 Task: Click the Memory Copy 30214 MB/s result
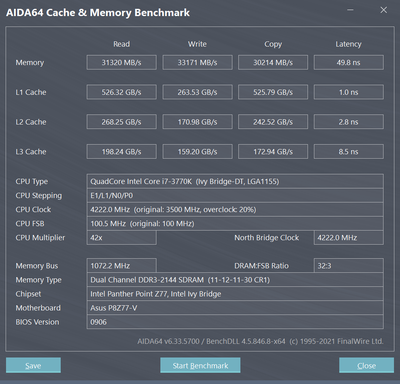pos(273,62)
